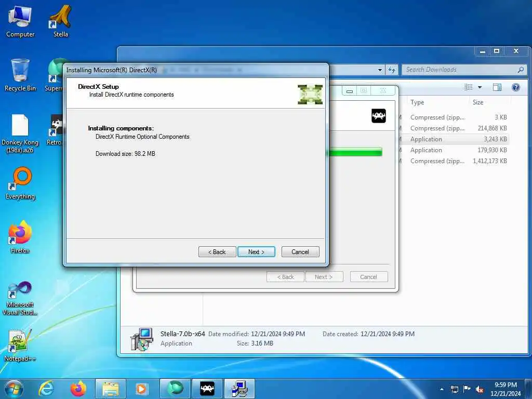
Task: Click the date modified value in details pane
Action: tap(278, 334)
